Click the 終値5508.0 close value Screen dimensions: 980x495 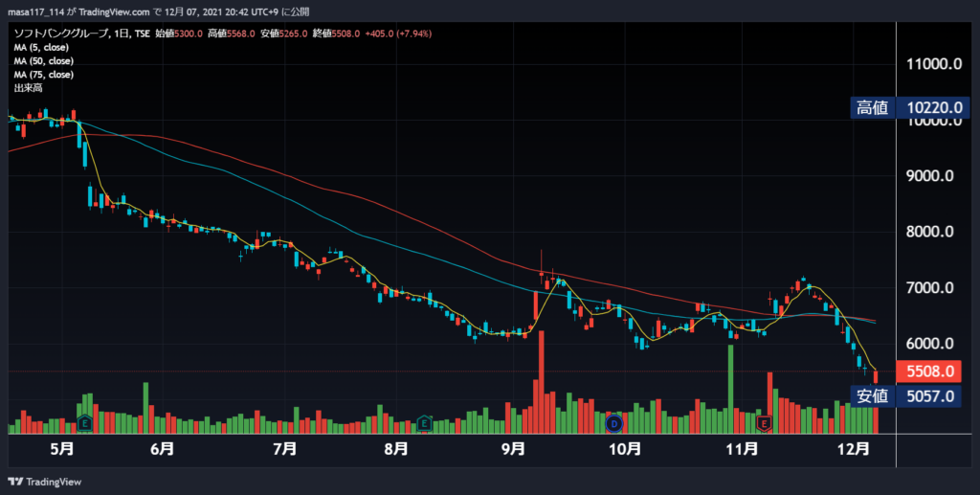tap(336, 34)
